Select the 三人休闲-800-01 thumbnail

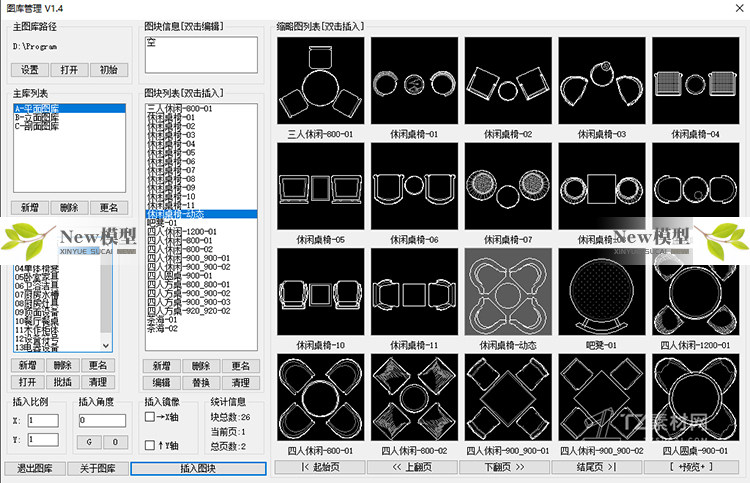tap(320, 80)
